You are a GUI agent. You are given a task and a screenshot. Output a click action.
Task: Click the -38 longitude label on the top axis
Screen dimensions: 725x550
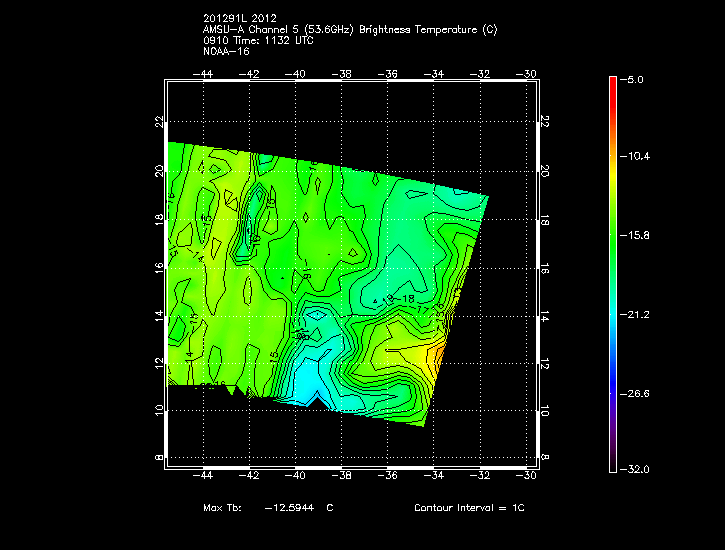point(343,73)
